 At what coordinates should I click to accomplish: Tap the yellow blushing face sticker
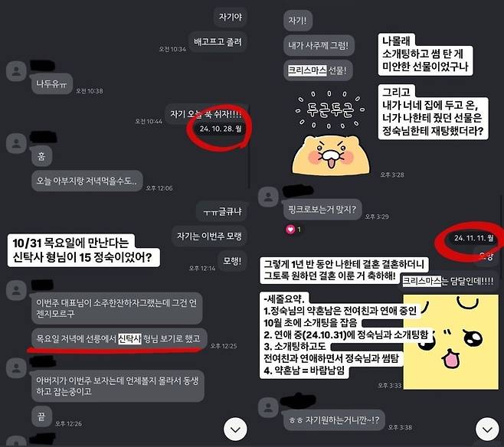[451, 342]
